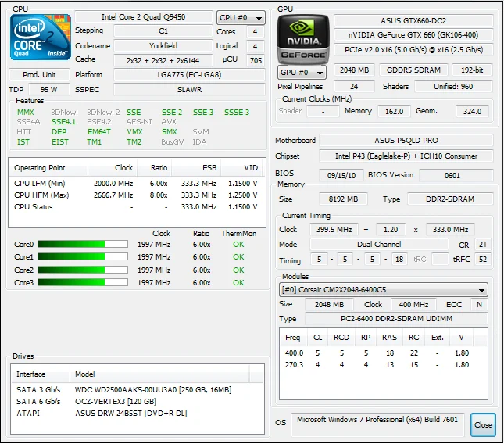Click the 8192 MB memory size field
504x444 pixels.
pyautogui.click(x=343, y=199)
